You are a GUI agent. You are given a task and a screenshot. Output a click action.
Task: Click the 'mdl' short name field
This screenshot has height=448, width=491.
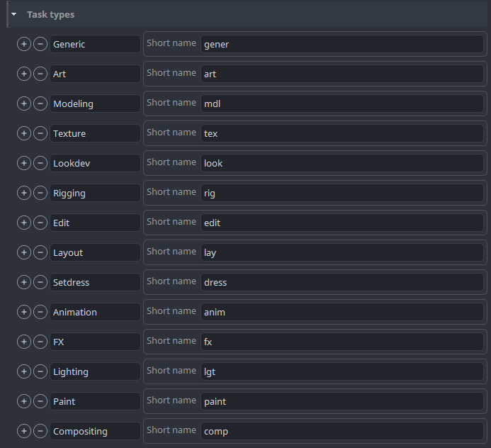[x=342, y=103]
